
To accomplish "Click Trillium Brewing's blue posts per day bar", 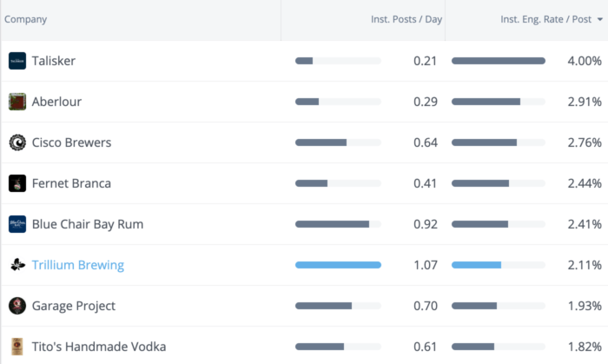I will (x=338, y=265).
